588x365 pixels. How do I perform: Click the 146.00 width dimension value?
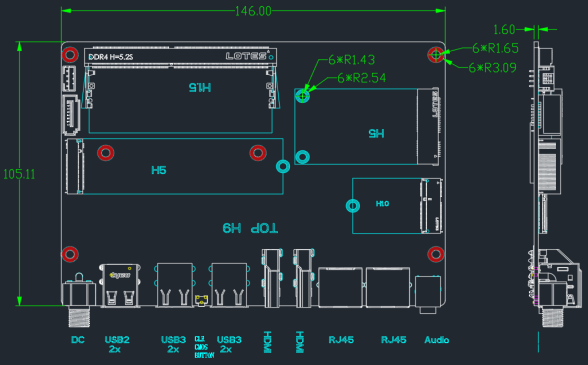click(x=253, y=11)
